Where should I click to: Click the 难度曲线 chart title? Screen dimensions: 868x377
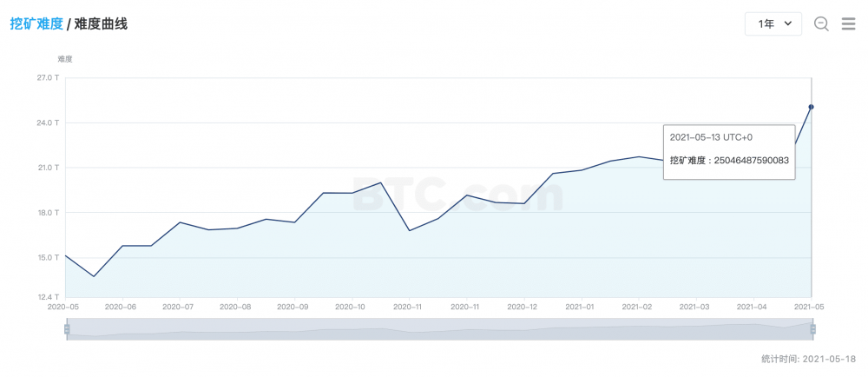(x=101, y=24)
